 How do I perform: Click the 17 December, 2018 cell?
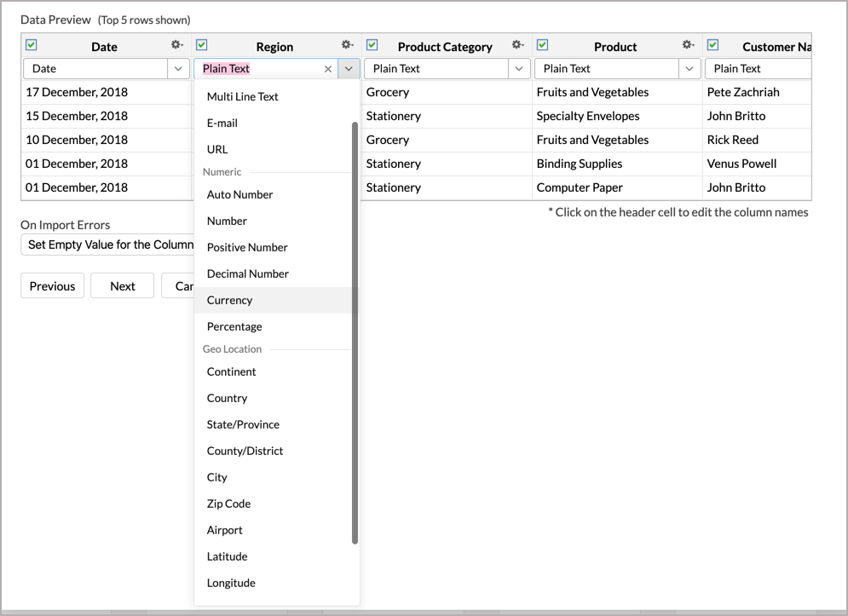(106, 93)
